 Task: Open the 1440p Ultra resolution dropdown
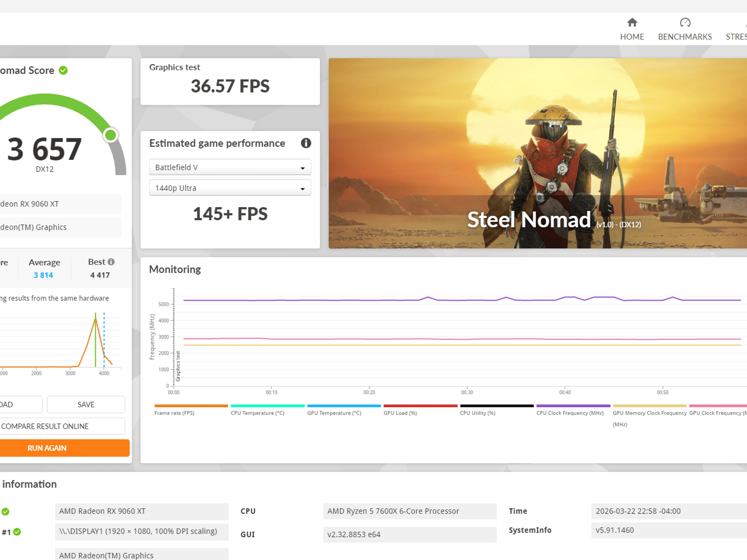coord(230,188)
